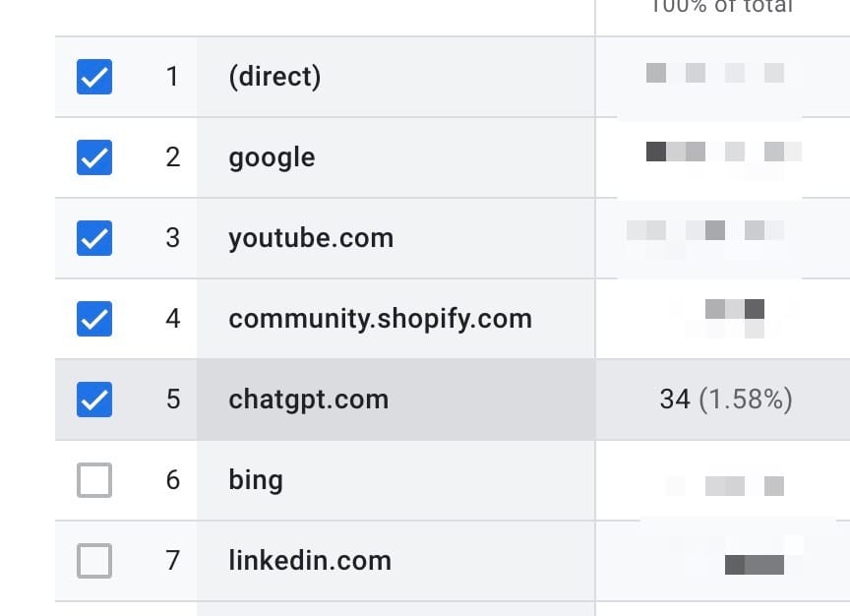Uncheck the chatgpt.com row checkbox
Image resolution: width=850 pixels, height=616 pixels.
[94, 400]
